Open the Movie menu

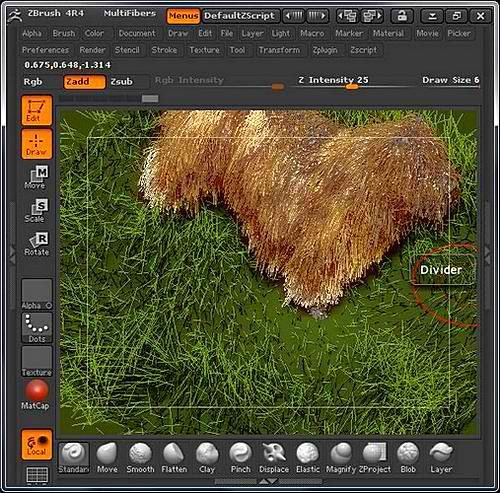427,33
